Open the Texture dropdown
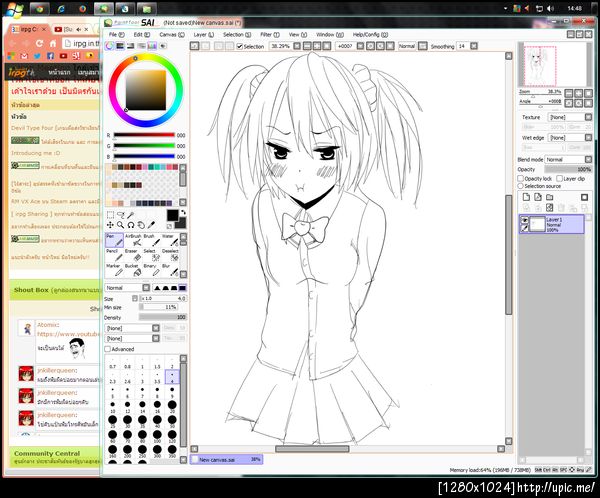Viewport: 600px width, 498px height. pos(570,117)
